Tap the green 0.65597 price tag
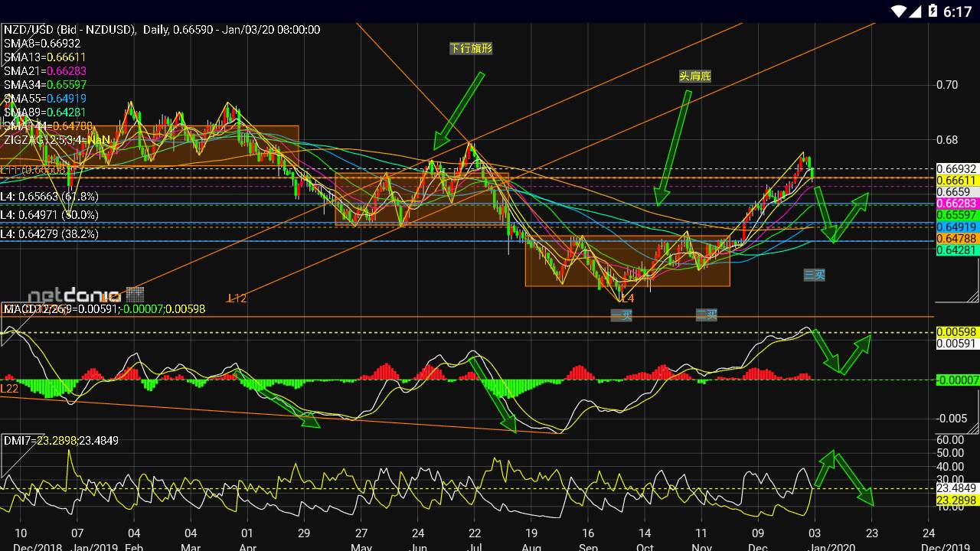Image resolution: width=980 pixels, height=551 pixels. [x=958, y=216]
